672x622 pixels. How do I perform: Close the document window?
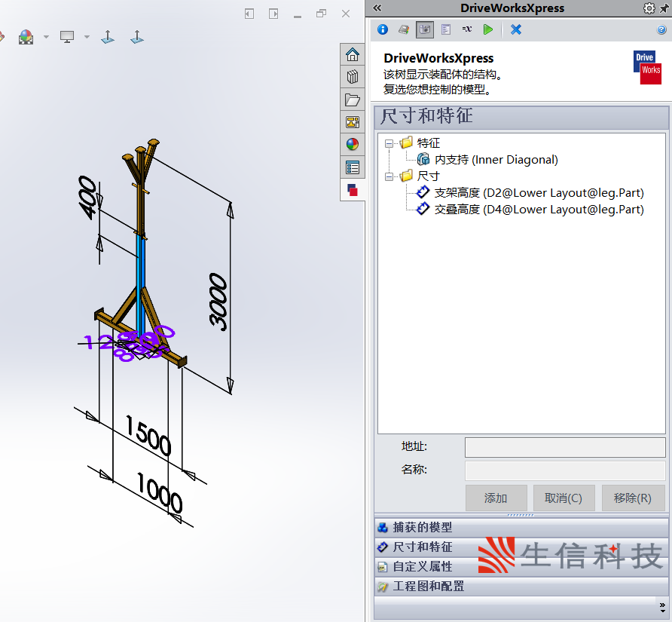point(346,14)
